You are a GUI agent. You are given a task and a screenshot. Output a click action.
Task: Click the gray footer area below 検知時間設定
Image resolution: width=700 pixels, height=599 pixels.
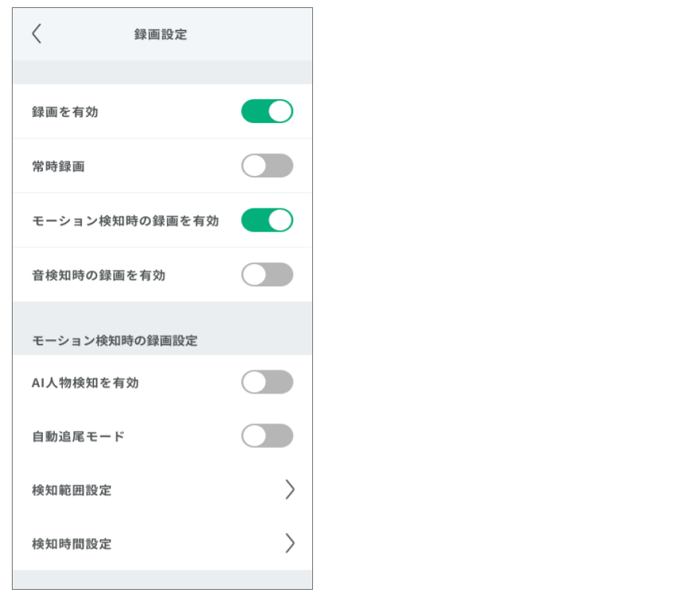click(162, 579)
